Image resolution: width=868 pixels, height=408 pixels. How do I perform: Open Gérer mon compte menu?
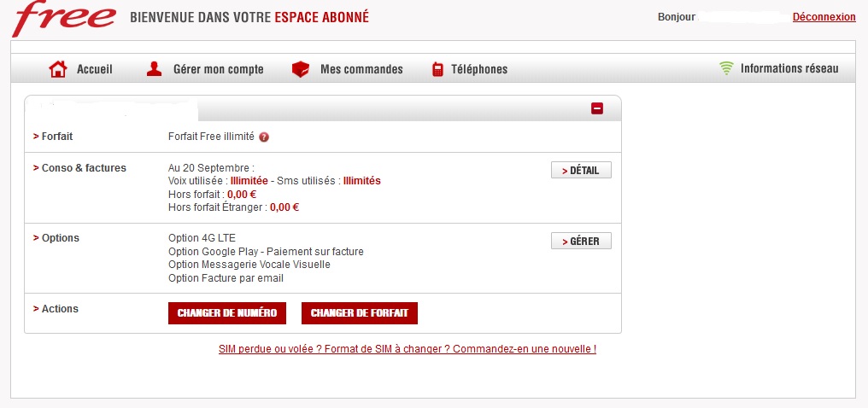pyautogui.click(x=218, y=69)
